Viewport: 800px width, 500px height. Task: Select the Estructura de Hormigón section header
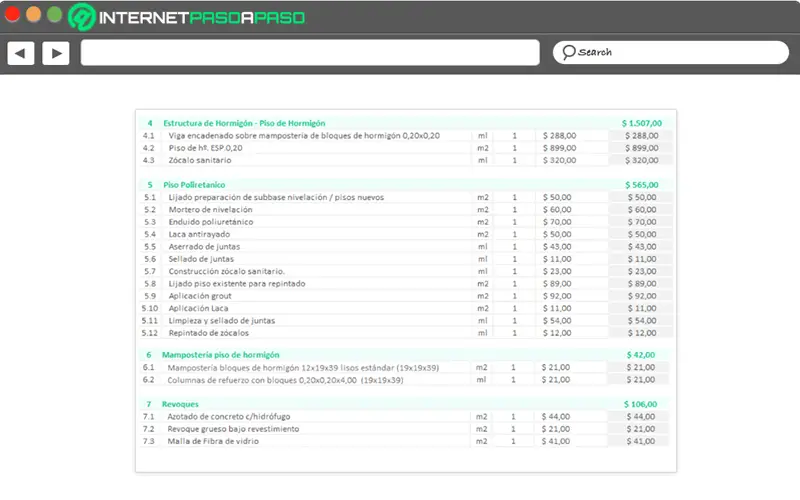coord(244,123)
